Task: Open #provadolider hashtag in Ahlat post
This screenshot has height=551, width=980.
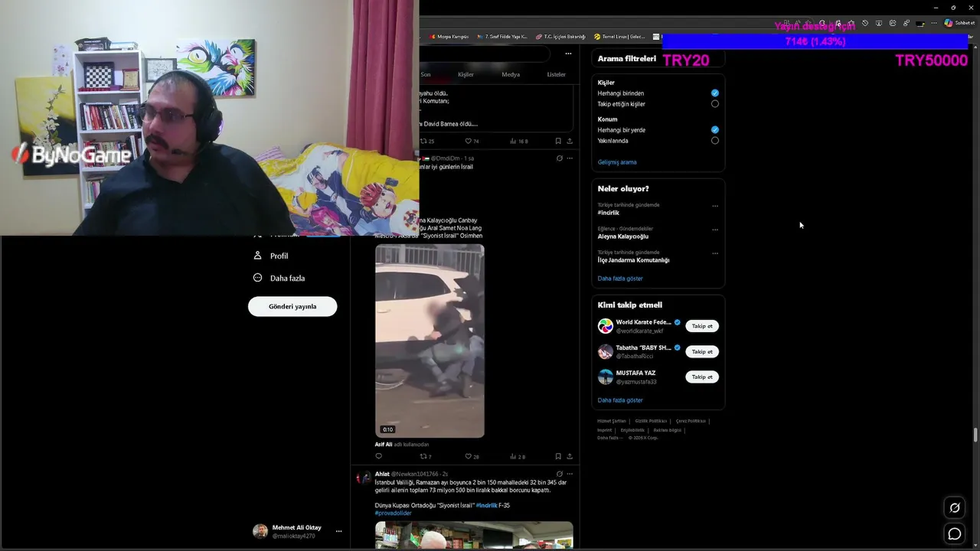Action: click(x=393, y=513)
